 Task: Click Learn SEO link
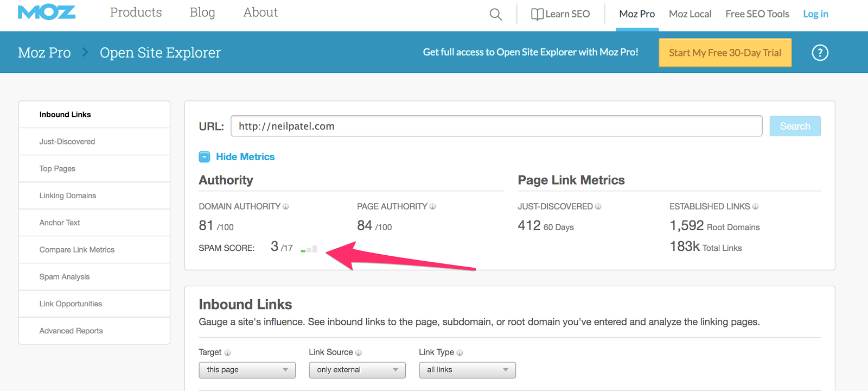pos(567,14)
